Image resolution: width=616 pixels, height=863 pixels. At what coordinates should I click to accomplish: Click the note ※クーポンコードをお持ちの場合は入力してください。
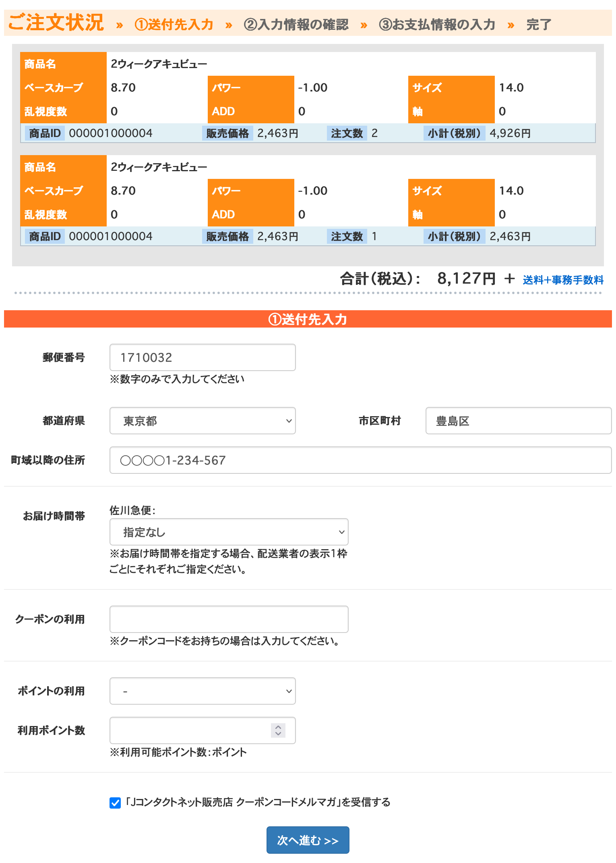(225, 641)
